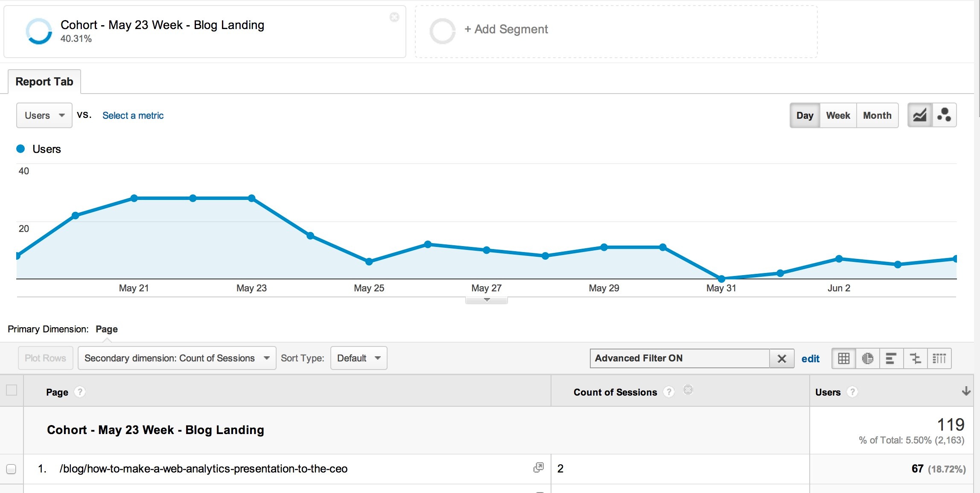980x493 pixels.
Task: Open the Report Tab
Action: click(x=44, y=82)
